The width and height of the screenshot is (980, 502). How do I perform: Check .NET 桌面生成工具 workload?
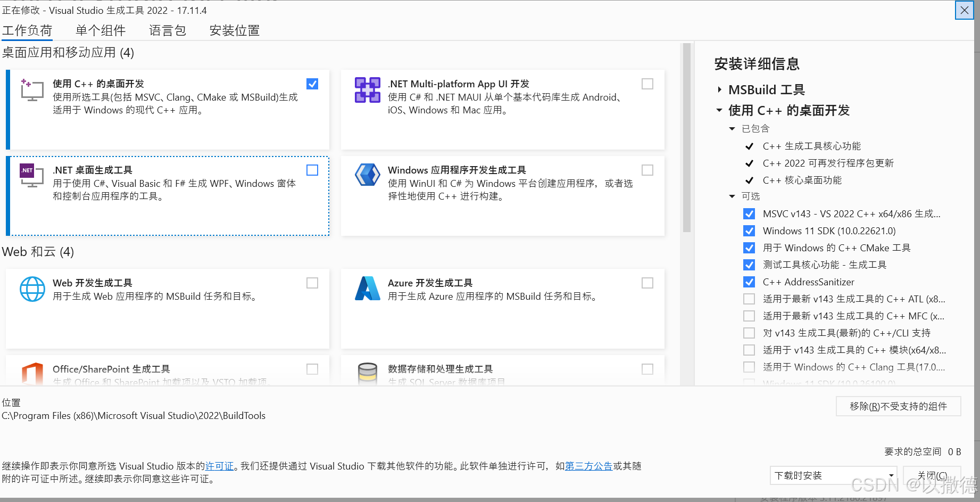click(312, 170)
